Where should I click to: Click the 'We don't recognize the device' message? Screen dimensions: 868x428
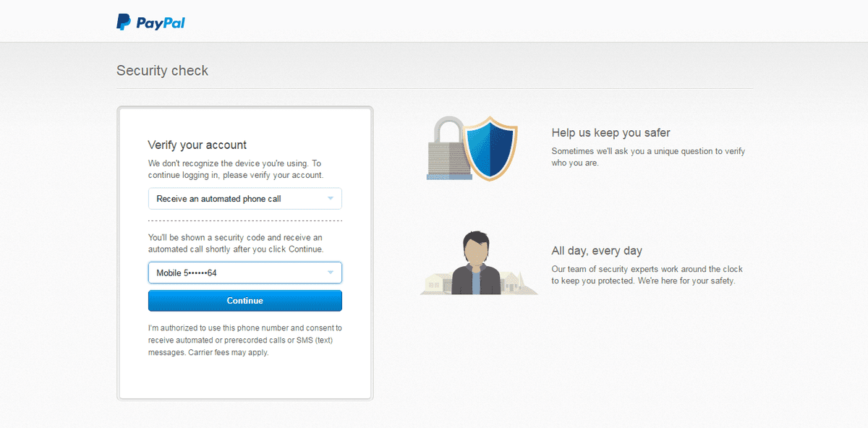tap(235, 169)
